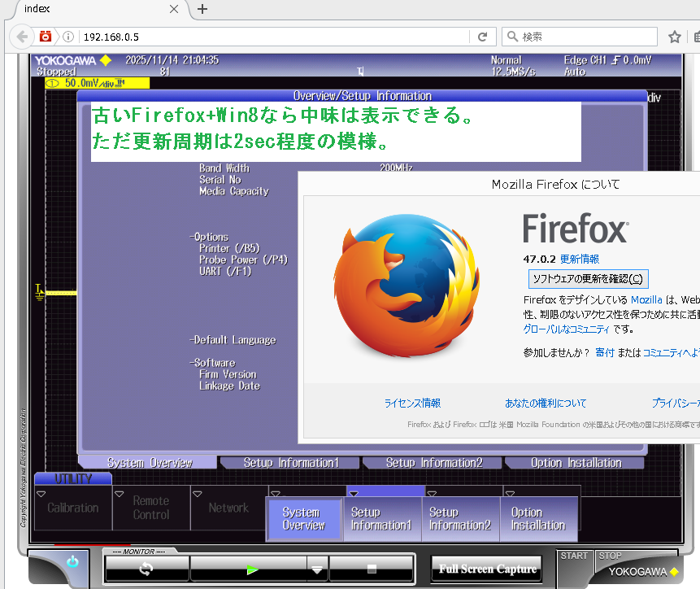Click the red camera screenshot icon
700x589 pixels.
tap(46, 37)
